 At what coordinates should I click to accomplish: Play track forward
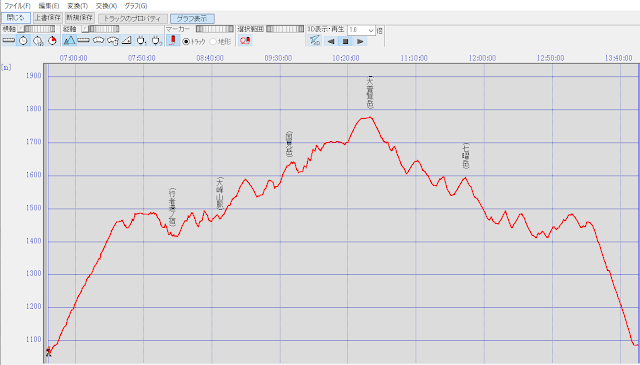click(x=360, y=41)
